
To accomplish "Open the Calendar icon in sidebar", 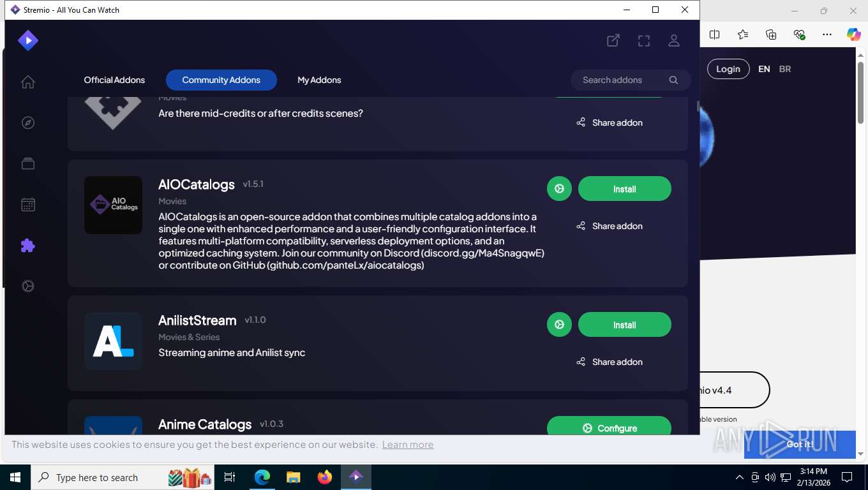I will tap(27, 205).
